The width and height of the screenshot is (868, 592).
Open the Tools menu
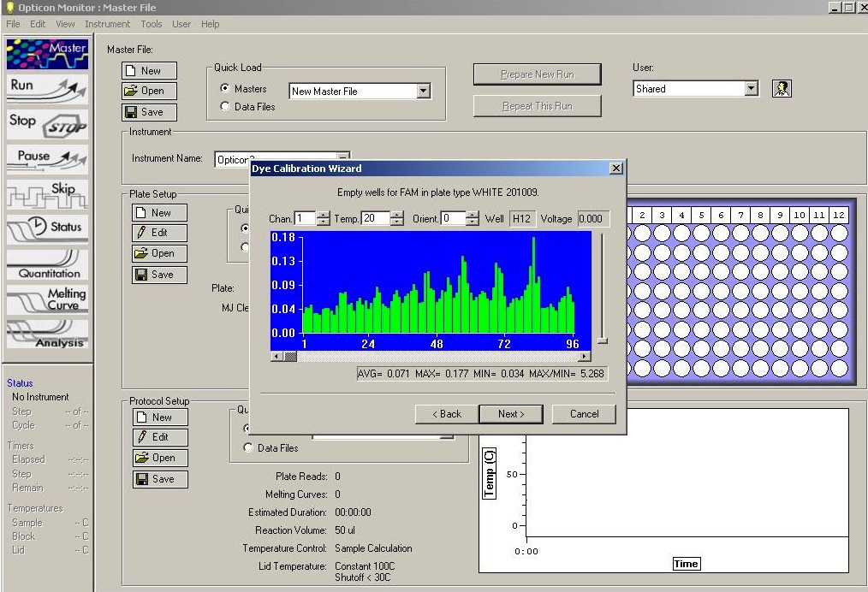[152, 24]
